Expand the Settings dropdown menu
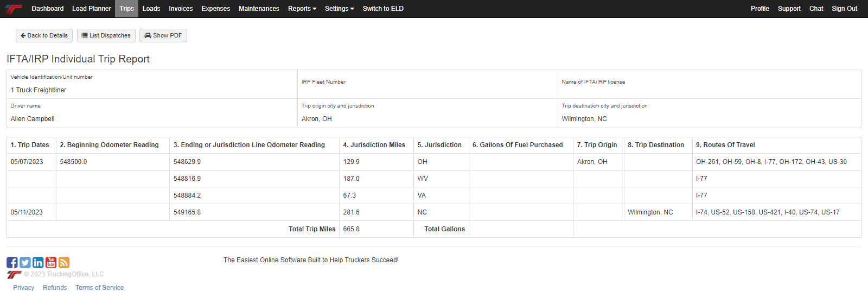868x297 pixels. coord(339,9)
